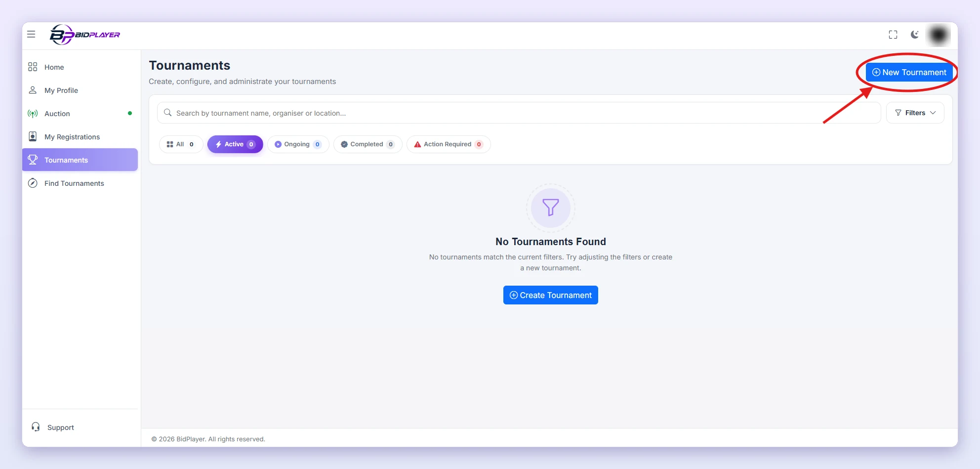Viewport: 980px width, 469px height.
Task: Toggle fullscreen mode icon
Action: click(x=893, y=35)
